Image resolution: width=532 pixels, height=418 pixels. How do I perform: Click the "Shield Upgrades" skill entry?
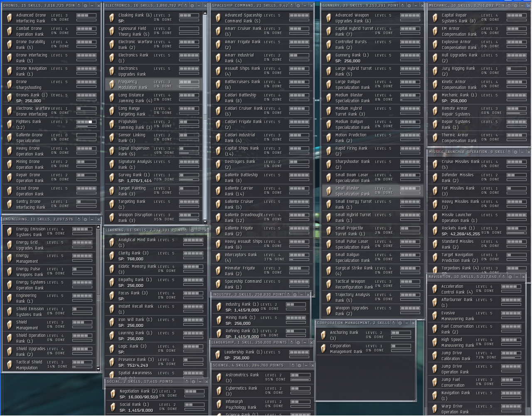[49, 351]
